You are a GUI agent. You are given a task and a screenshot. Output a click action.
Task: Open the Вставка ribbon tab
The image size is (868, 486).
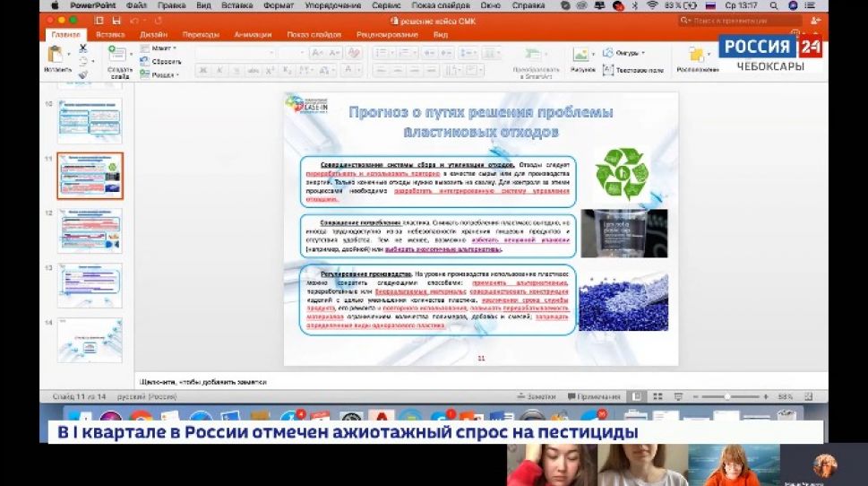point(110,34)
